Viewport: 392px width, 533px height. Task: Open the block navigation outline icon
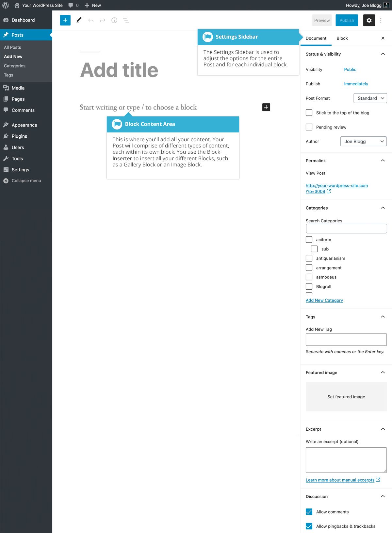click(x=126, y=20)
